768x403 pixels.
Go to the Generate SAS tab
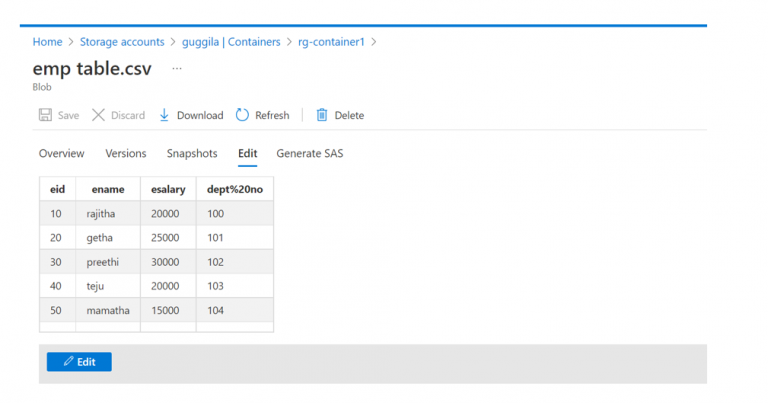click(x=310, y=153)
